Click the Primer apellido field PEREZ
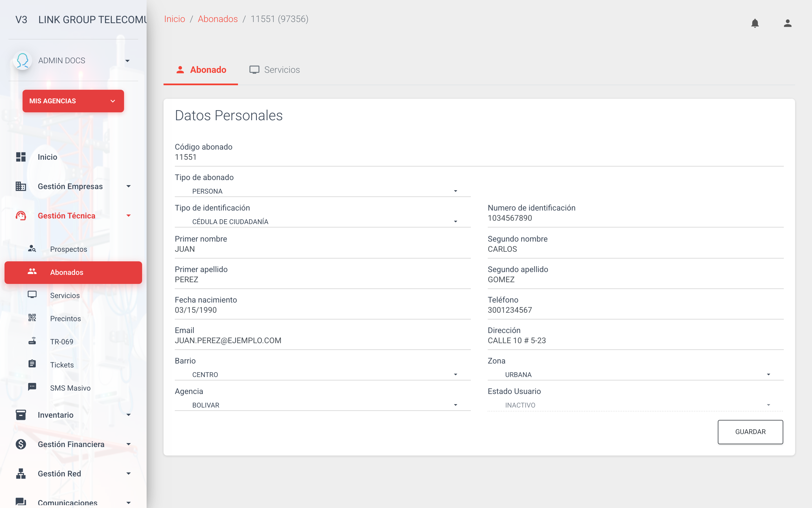This screenshot has height=508, width=812. pos(323,279)
